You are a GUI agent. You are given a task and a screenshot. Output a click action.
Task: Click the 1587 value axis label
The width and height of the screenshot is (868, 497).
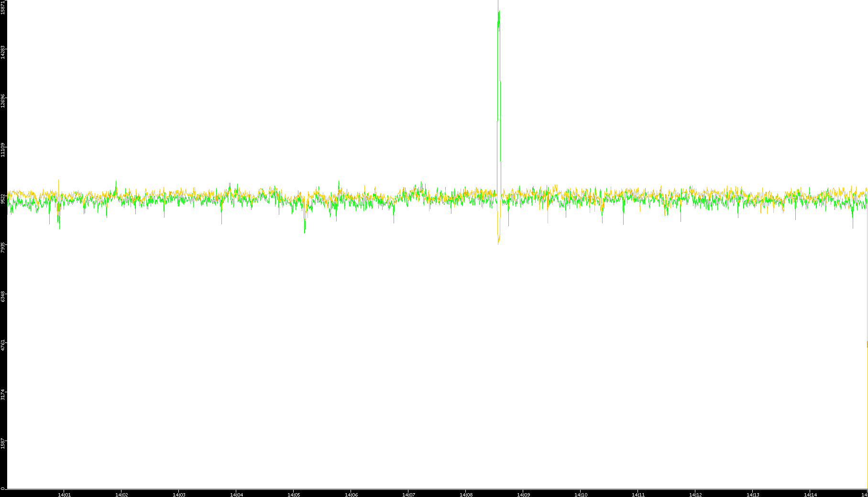3,443
